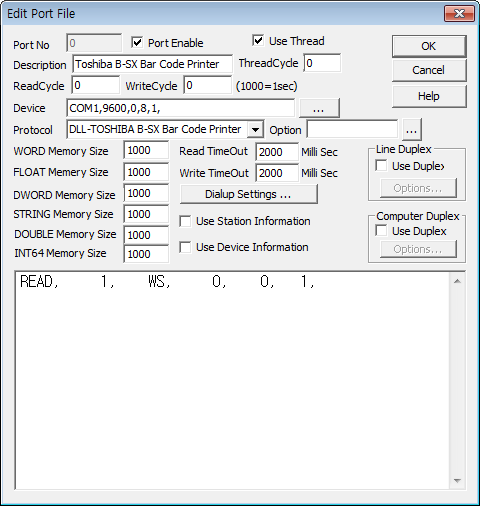Viewport: 480px width, 506px height.
Task: Open Dialup Settings dialog
Action: pyautogui.click(x=248, y=194)
